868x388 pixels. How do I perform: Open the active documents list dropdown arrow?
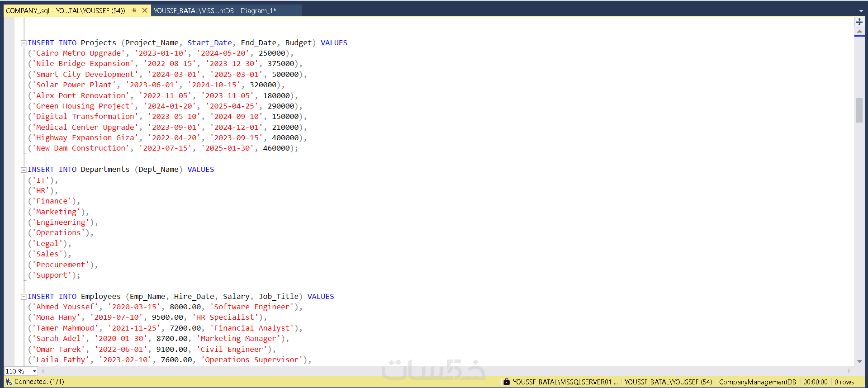[861, 11]
